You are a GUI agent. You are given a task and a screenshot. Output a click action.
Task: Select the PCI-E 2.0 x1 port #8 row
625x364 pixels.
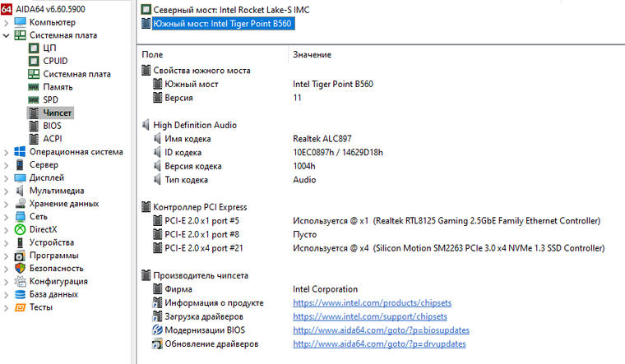pyautogui.click(x=201, y=234)
